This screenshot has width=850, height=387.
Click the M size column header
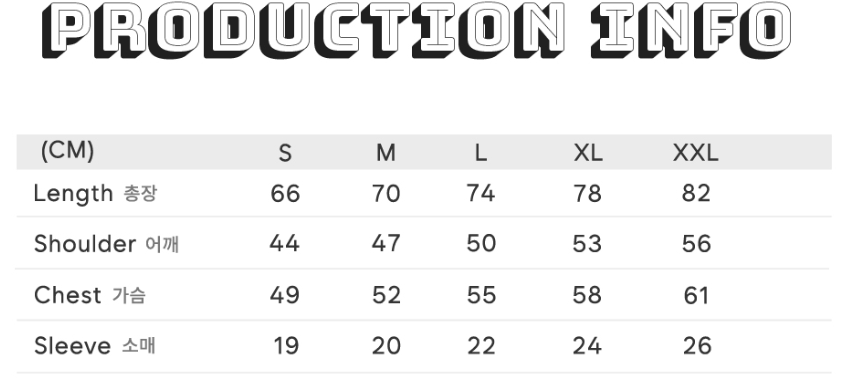tap(385, 153)
